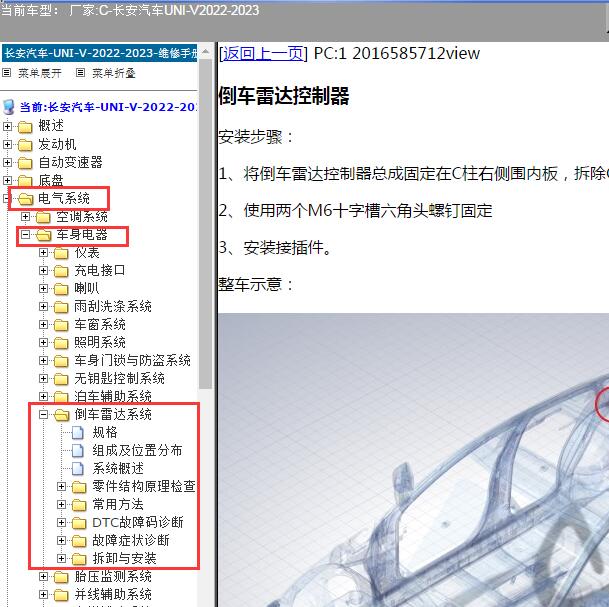This screenshot has height=607, width=609.
Task: Click the 自动变速器 folder icon
Action: [25, 163]
